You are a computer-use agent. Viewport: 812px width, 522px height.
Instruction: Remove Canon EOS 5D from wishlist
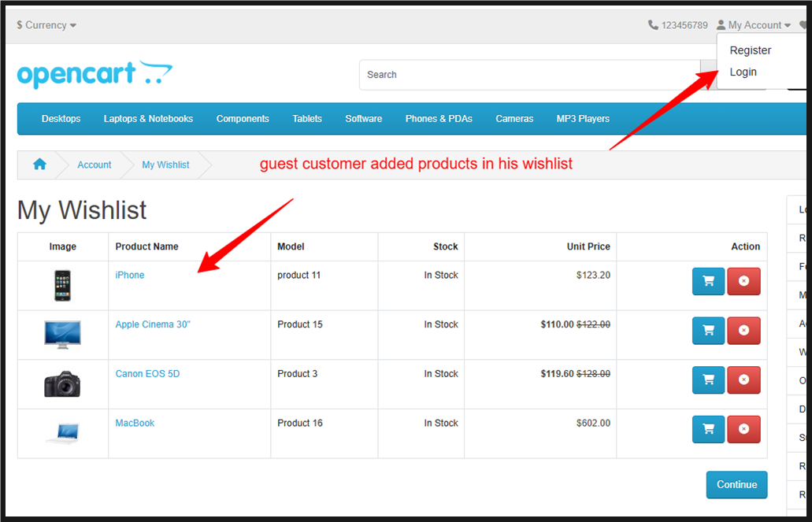[x=743, y=379]
